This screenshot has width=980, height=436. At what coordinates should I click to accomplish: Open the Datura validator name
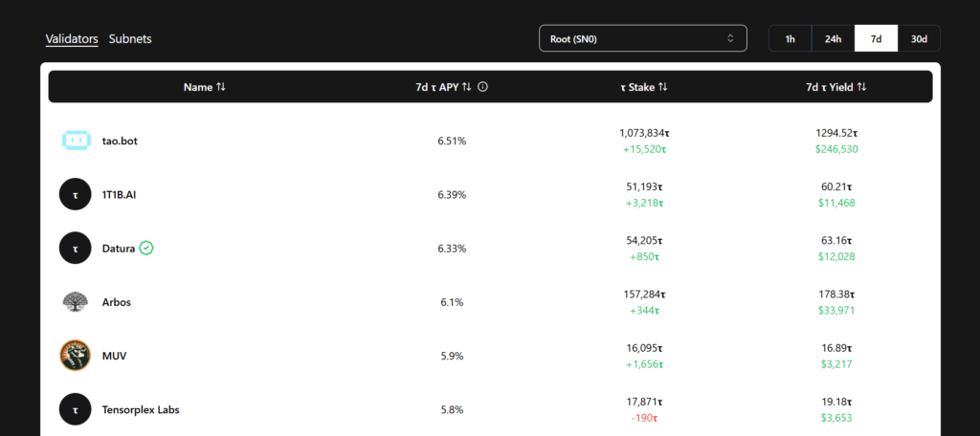pos(119,248)
